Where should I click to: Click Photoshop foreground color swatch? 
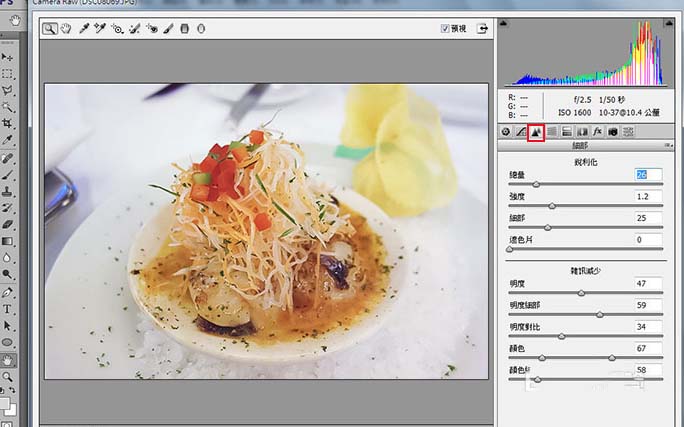point(4,402)
